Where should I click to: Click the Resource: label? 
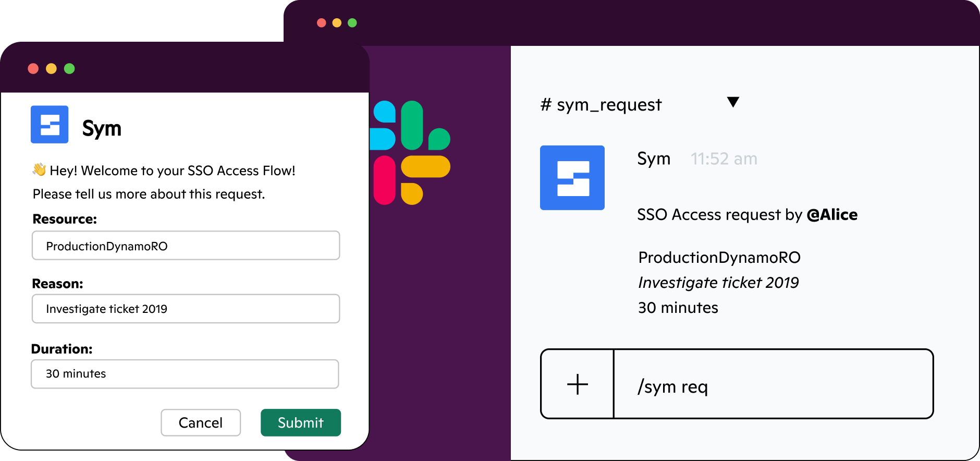65,219
